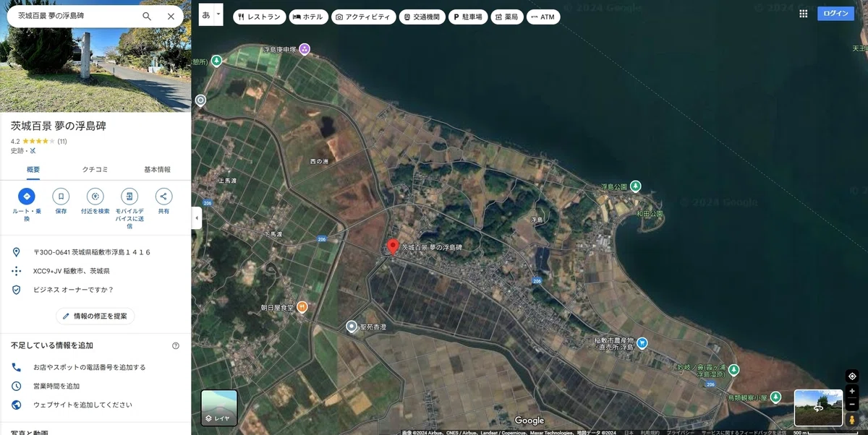The height and width of the screenshot is (435, 868).
Task: Click the my-location target icon
Action: click(852, 376)
